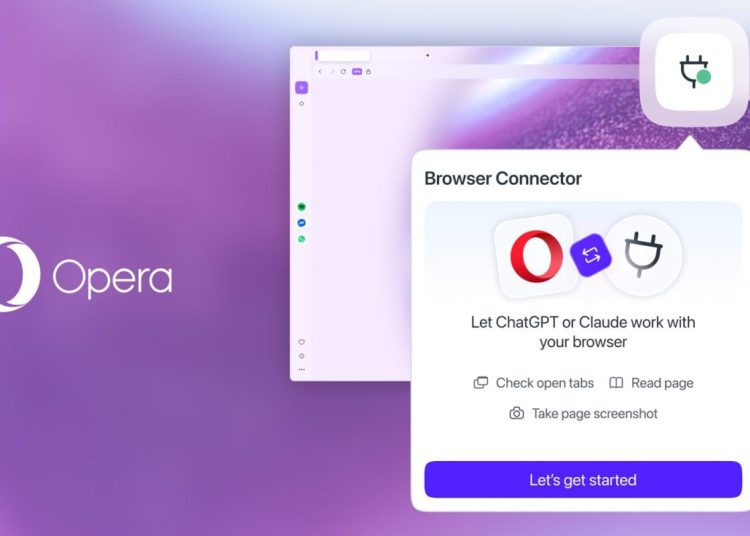Screen dimensions: 750x536
Task: Expand the sidebar three-dots more menu
Action: tap(301, 370)
